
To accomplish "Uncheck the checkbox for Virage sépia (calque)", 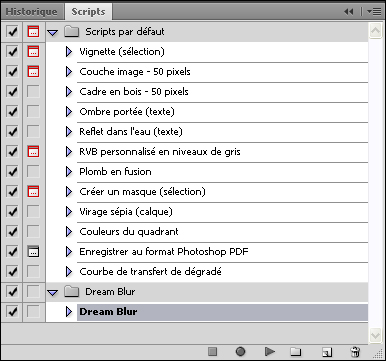I will (x=12, y=212).
